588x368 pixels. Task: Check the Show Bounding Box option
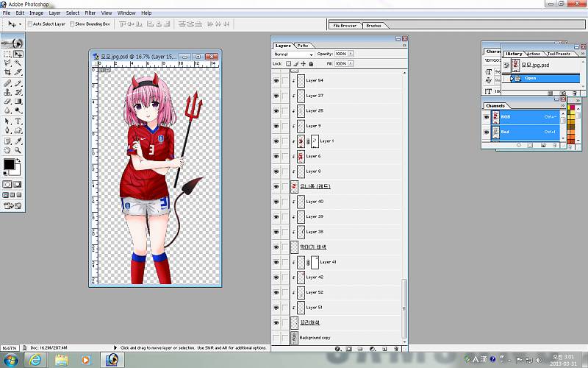[72, 24]
